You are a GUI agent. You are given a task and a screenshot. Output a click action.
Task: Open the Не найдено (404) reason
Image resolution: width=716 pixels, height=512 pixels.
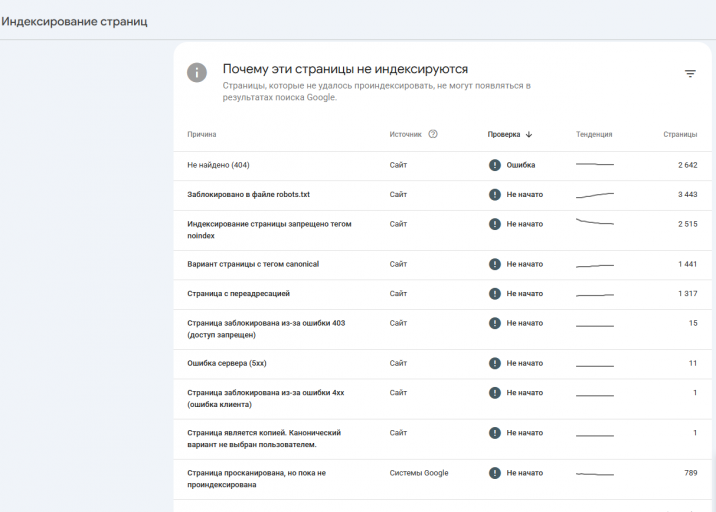pos(218,165)
